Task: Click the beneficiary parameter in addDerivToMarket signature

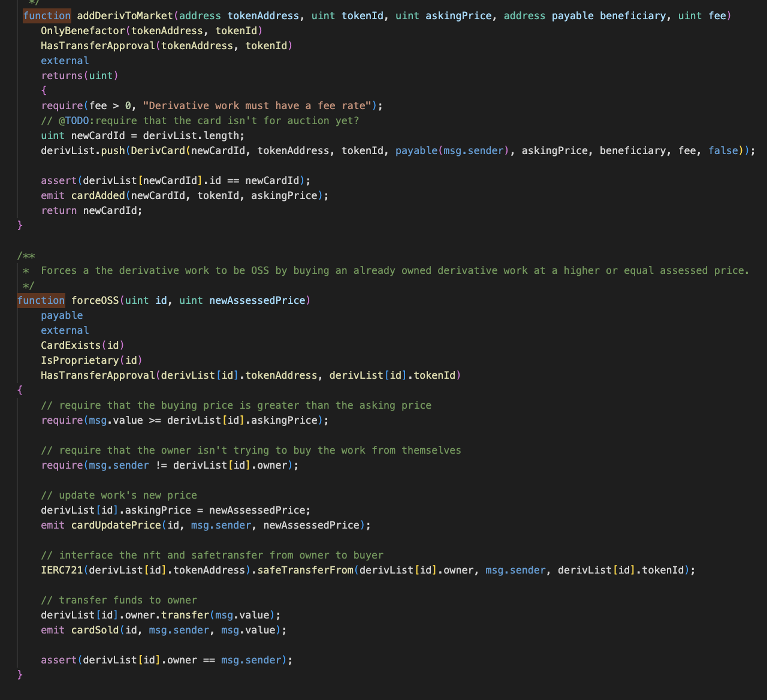Action: [633, 16]
